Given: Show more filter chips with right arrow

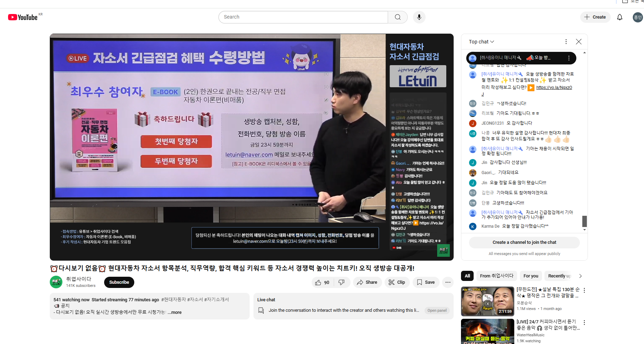Looking at the screenshot, I should point(581,276).
